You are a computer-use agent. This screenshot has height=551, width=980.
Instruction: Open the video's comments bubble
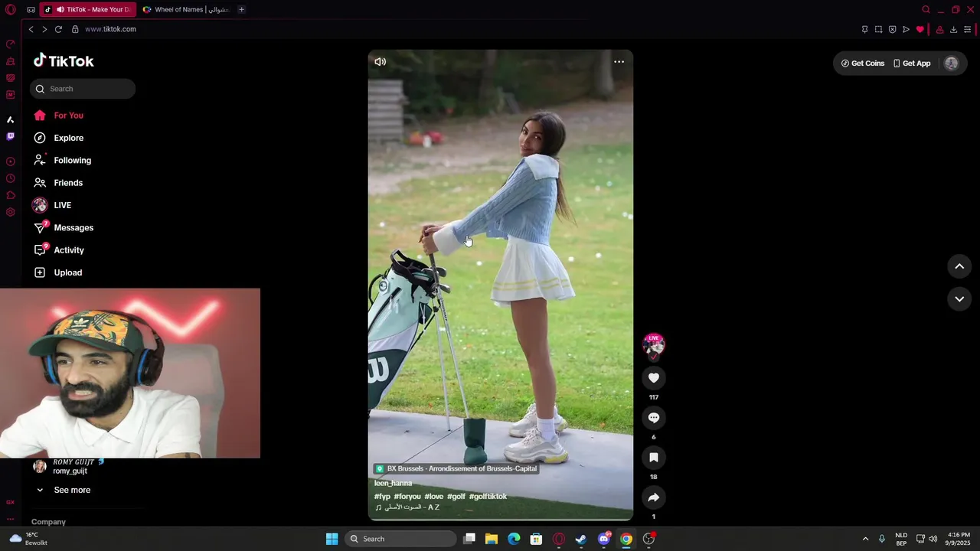coord(653,417)
